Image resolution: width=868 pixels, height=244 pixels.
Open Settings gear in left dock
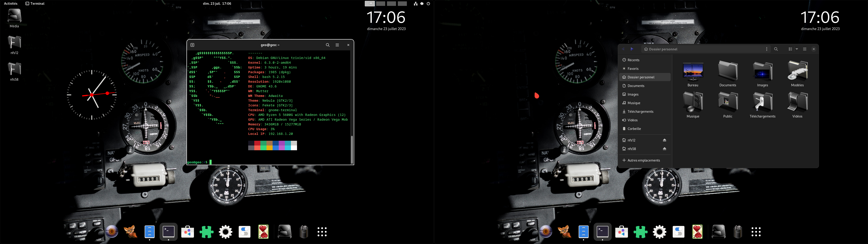point(225,232)
